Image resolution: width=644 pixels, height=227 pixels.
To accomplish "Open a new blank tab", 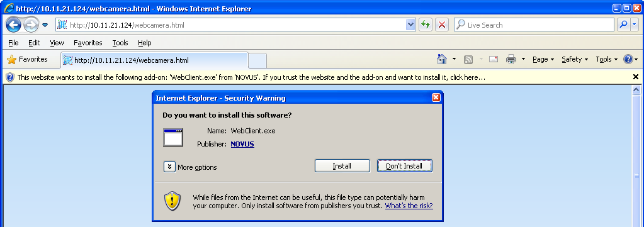I will pos(257,61).
